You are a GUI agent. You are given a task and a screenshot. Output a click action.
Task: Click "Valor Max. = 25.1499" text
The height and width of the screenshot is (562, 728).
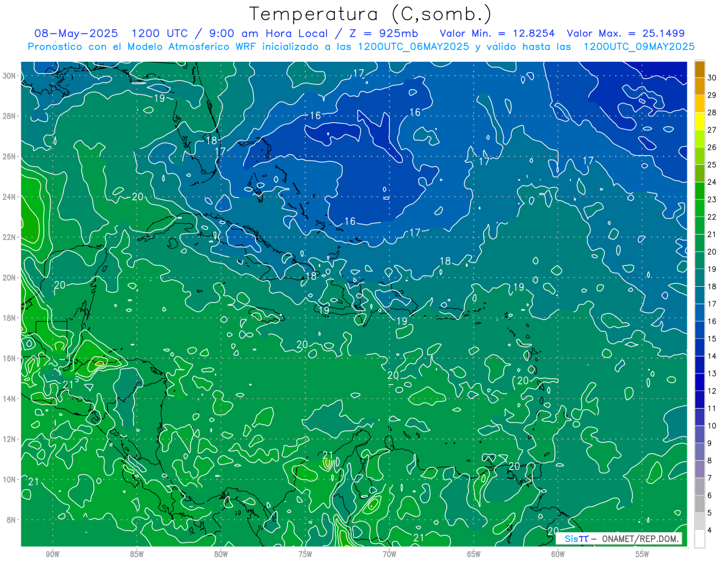[625, 33]
